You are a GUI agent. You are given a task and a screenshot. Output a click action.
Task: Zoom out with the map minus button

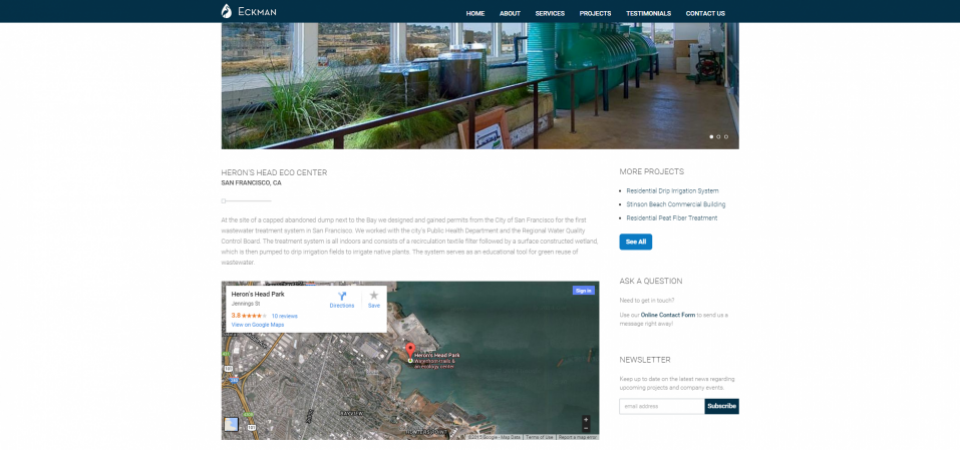click(x=586, y=428)
